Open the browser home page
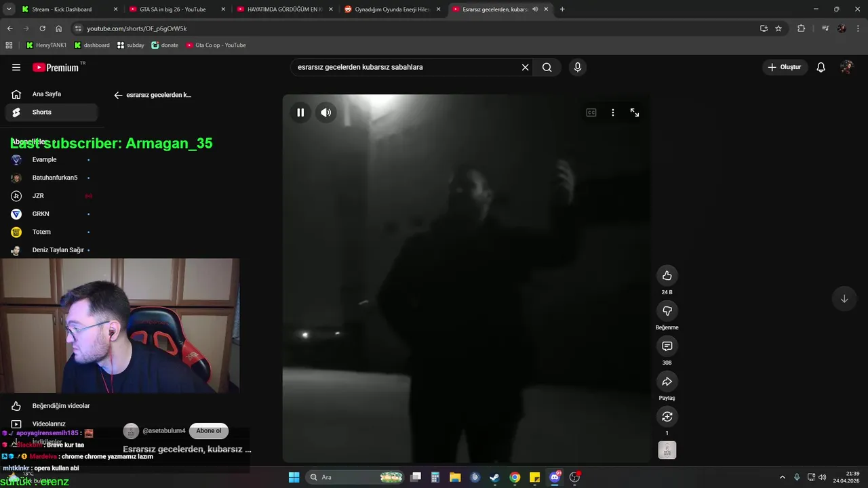Viewport: 868px width, 488px height. click(58, 28)
